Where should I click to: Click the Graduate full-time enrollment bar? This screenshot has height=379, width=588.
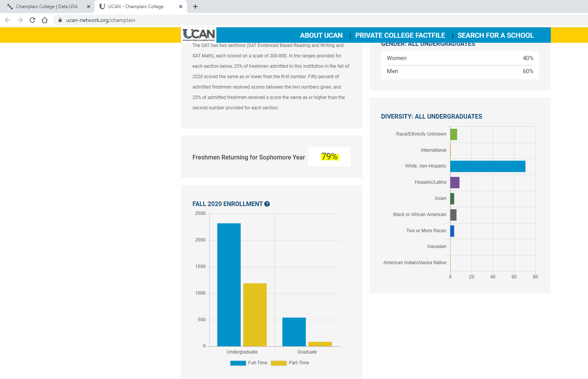click(x=294, y=332)
